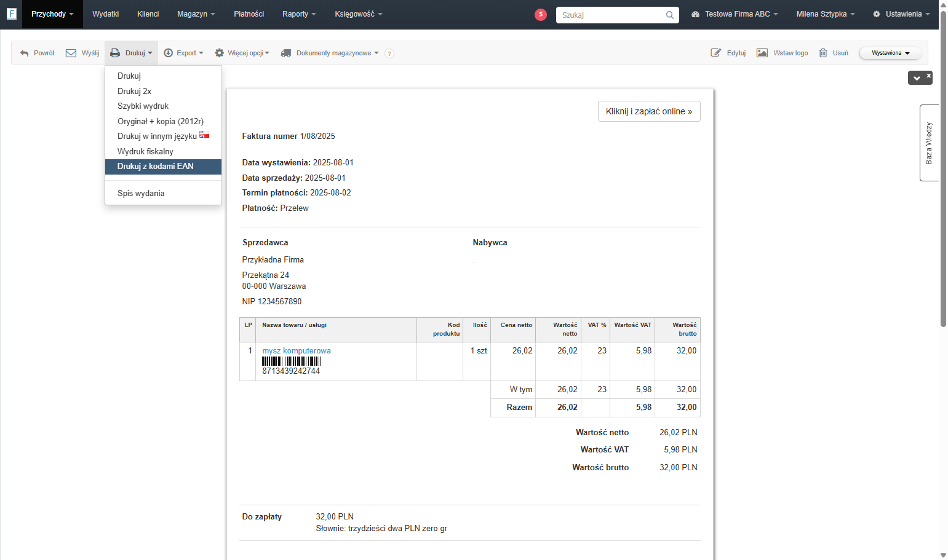Click the Export download icon
This screenshot has height=560, width=948.
168,53
